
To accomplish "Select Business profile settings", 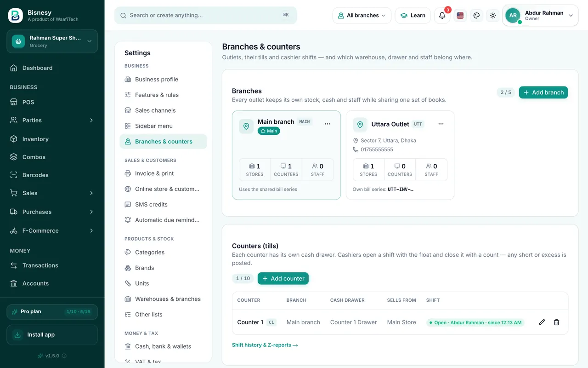I will coord(163,80).
